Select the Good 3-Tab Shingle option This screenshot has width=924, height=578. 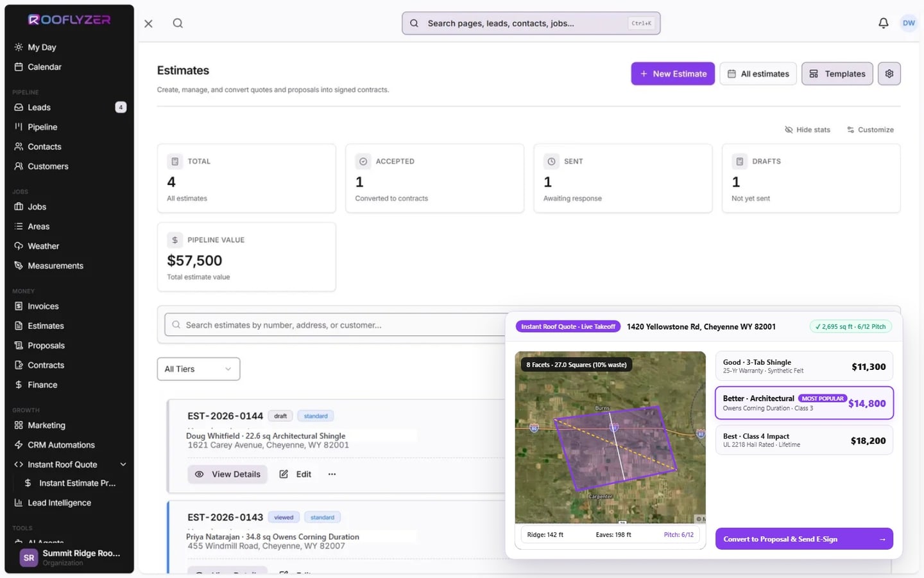point(804,366)
